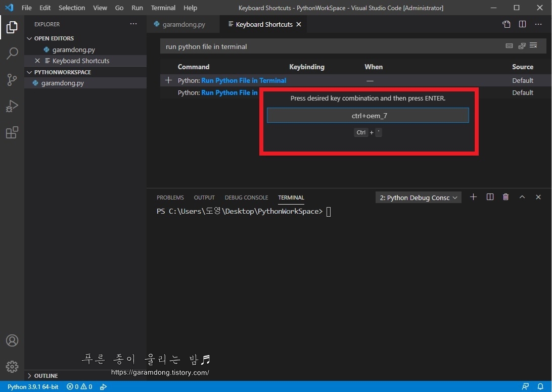
Task: Open the Accounts icon in activity bar
Action: point(12,340)
